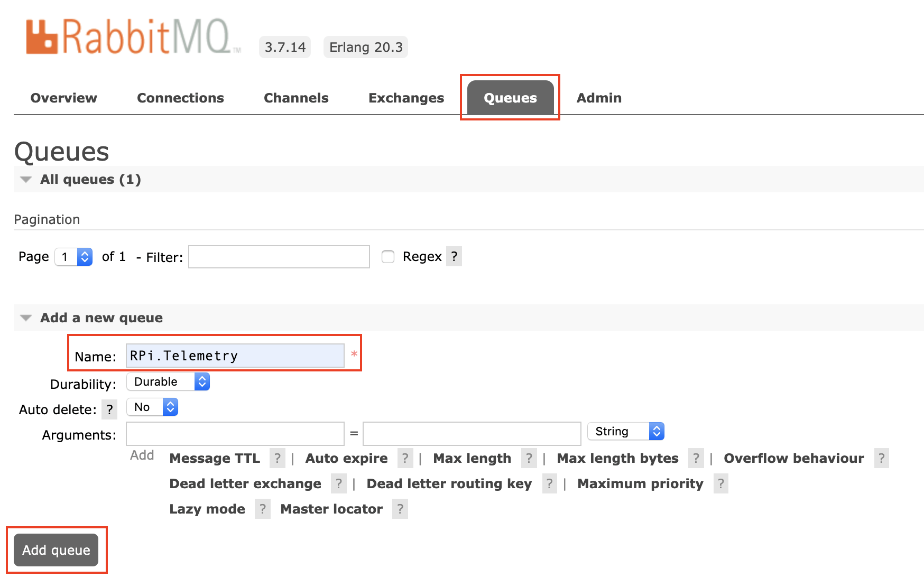
Task: Open the Auto delete dropdown
Action: coord(152,407)
